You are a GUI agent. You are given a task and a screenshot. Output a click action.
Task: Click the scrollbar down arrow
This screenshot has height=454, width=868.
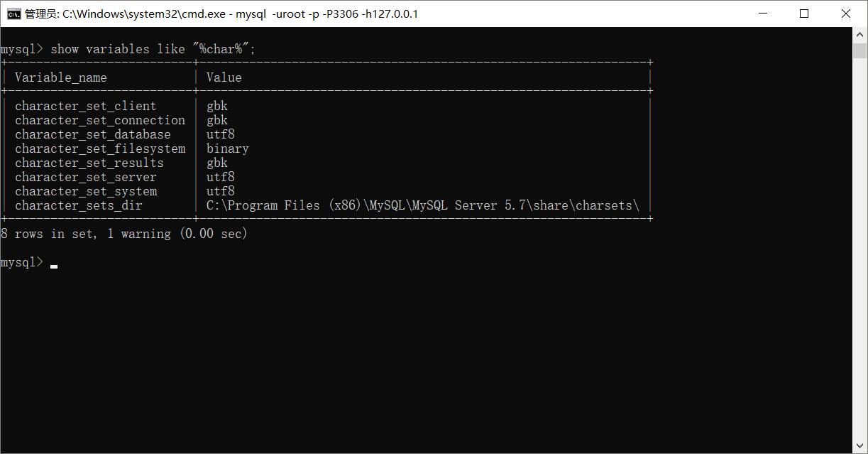(860, 447)
